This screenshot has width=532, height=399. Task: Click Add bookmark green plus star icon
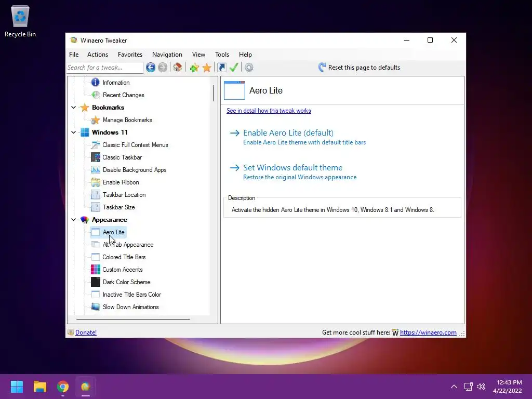point(194,68)
